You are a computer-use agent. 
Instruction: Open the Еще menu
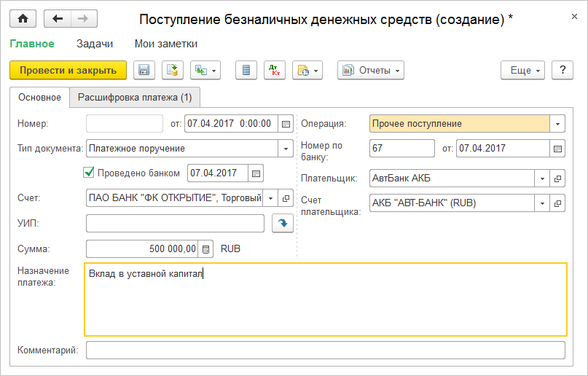tap(522, 70)
